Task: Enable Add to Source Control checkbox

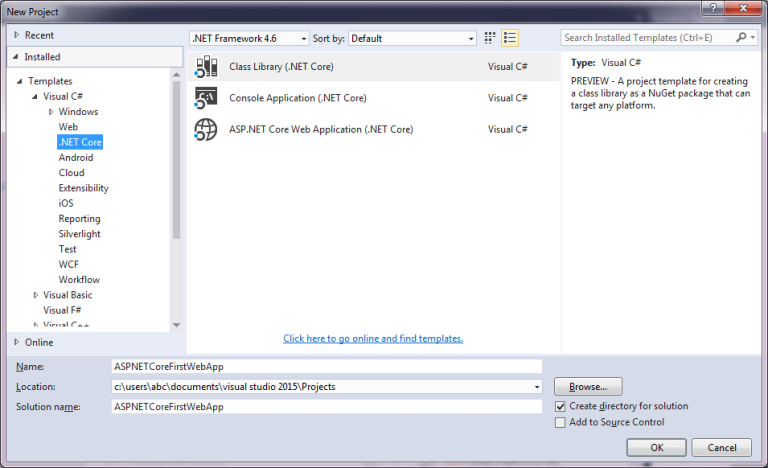Action: (560, 422)
